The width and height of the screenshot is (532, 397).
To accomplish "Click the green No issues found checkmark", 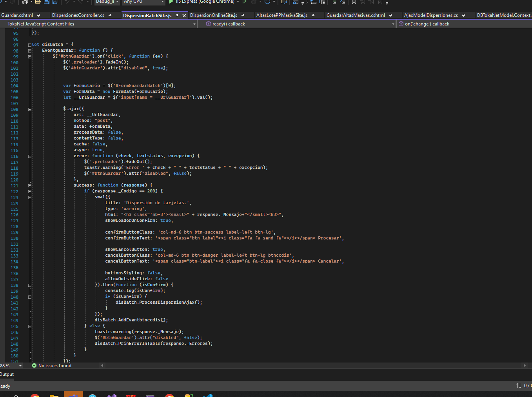I will pos(34,366).
